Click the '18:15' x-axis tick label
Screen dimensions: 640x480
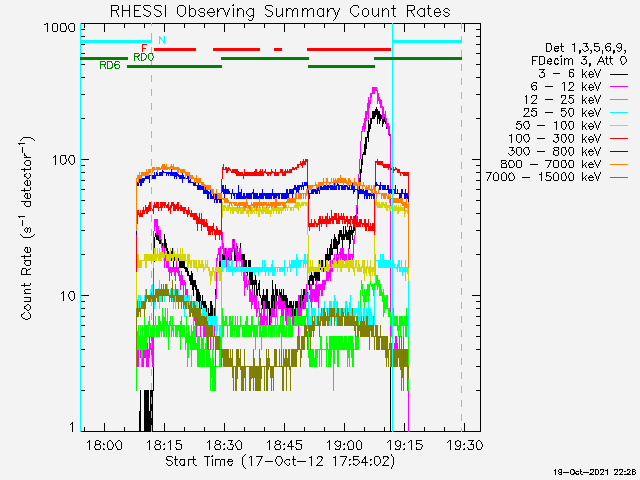point(164,445)
